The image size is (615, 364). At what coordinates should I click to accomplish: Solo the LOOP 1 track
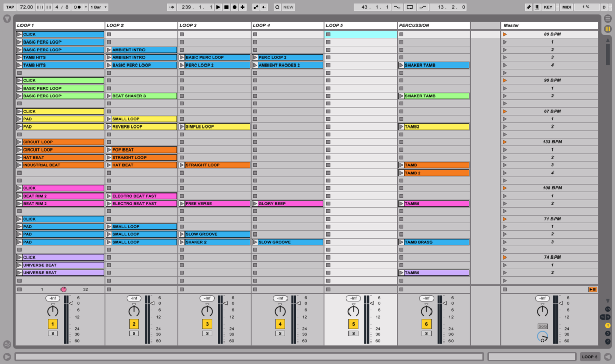[x=53, y=333]
